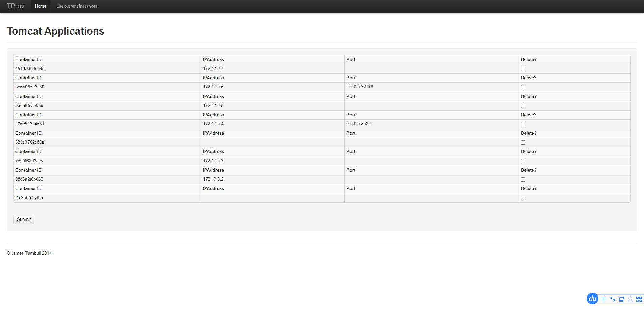Tick the delete checkbox for 3a05f8c350e6
Image resolution: width=644 pixels, height=314 pixels.
[523, 106]
